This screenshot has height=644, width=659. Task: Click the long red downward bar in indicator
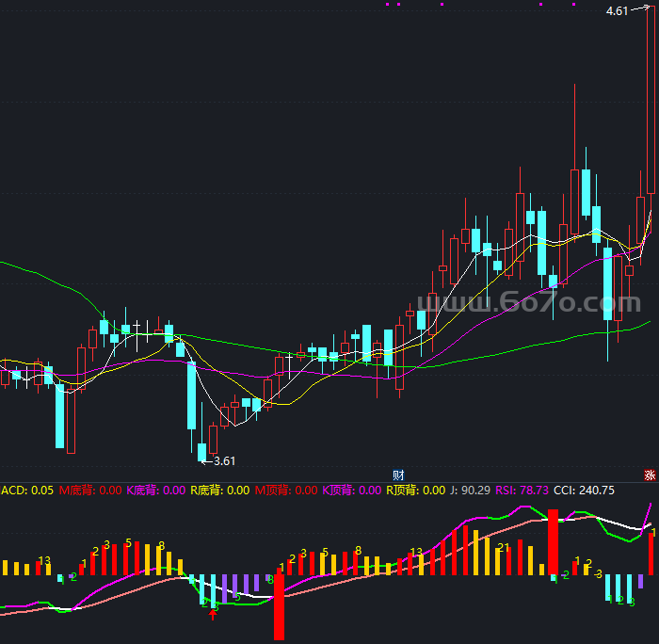coord(279,605)
